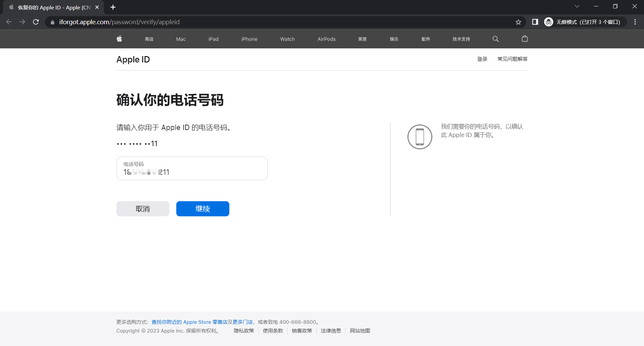Select the 恢复你的 Apple ID browser tab
Image resolution: width=644 pixels, height=346 pixels.
click(54, 7)
